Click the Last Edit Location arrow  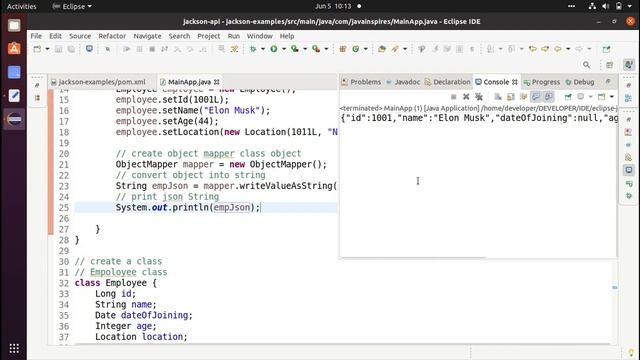533,49
